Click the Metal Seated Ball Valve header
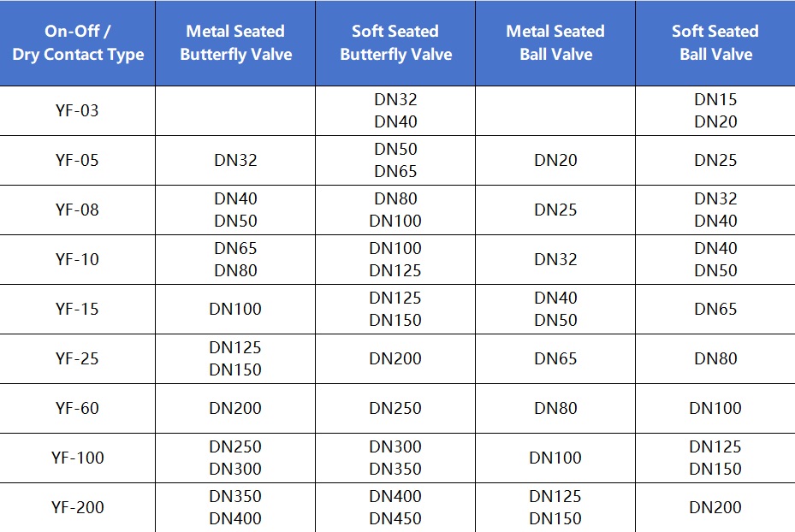795x532 pixels. [555, 43]
